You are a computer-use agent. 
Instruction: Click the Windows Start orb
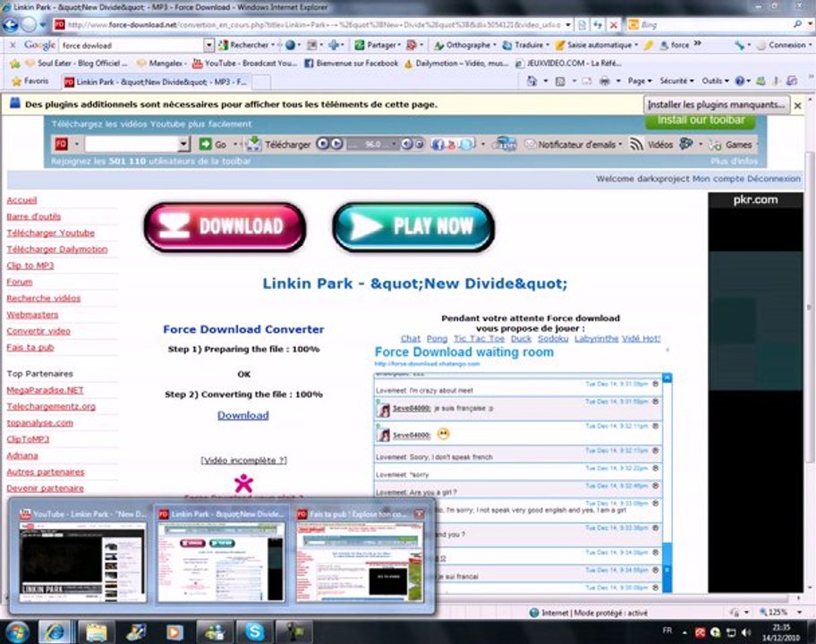coord(17,632)
